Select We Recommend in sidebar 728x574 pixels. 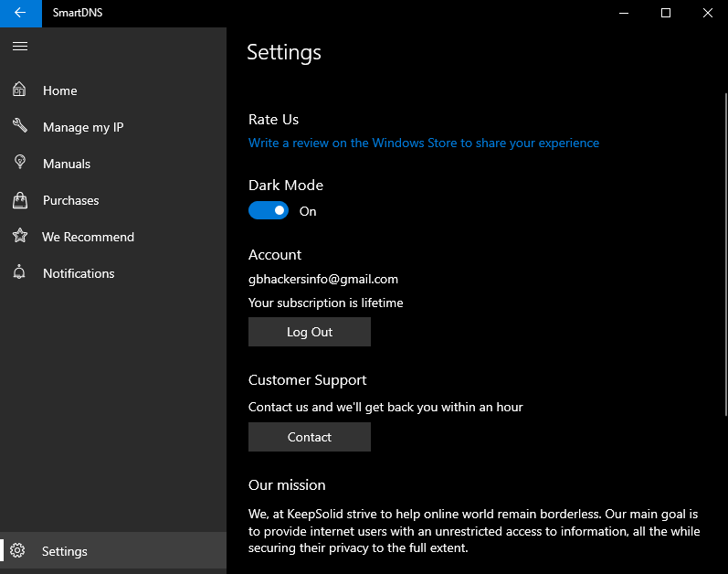(113, 237)
